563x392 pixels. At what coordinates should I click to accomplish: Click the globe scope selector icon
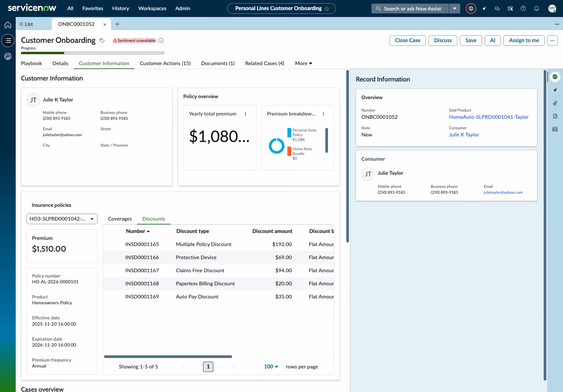(471, 9)
